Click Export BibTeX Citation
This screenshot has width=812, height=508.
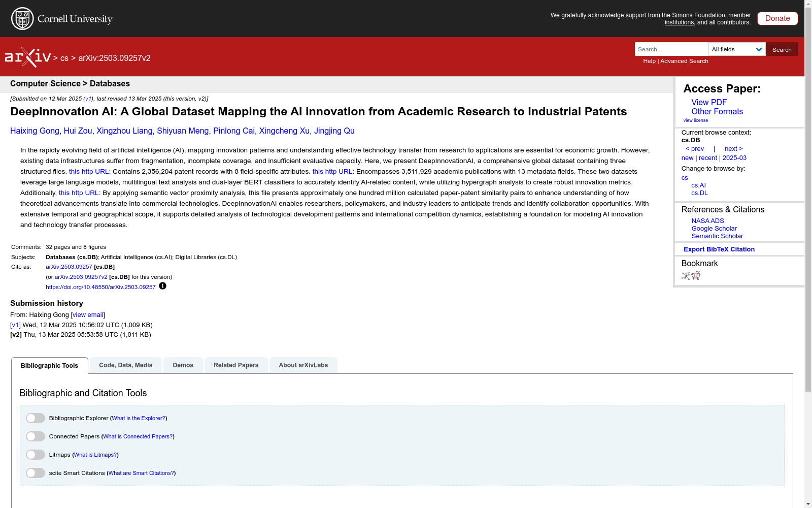(719, 249)
